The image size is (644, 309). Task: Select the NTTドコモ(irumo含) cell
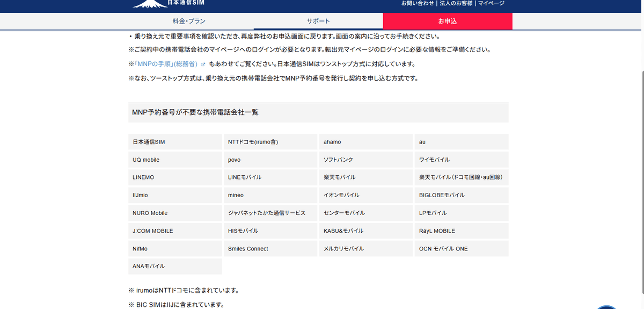(x=270, y=142)
